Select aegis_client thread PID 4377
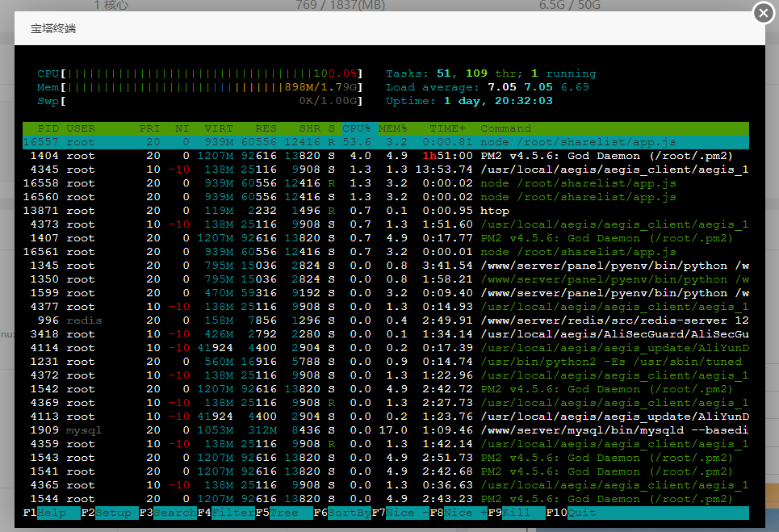Screen dimensions: 779x532 386,307
